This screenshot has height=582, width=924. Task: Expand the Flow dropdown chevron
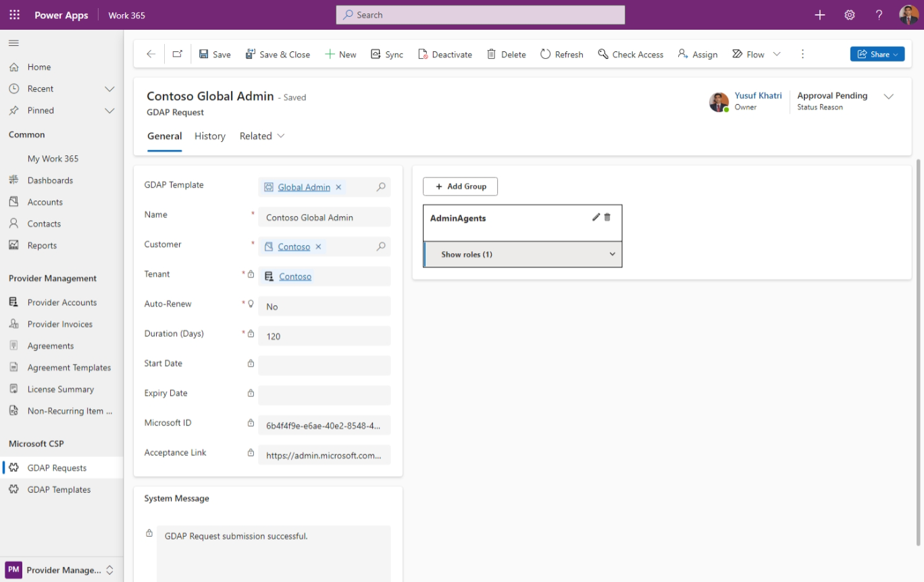point(777,54)
